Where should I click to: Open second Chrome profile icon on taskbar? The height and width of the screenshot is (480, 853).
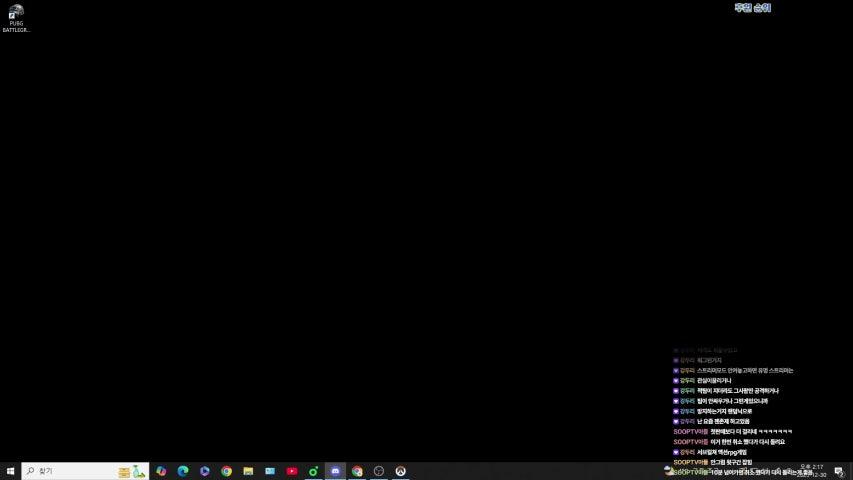(357, 471)
